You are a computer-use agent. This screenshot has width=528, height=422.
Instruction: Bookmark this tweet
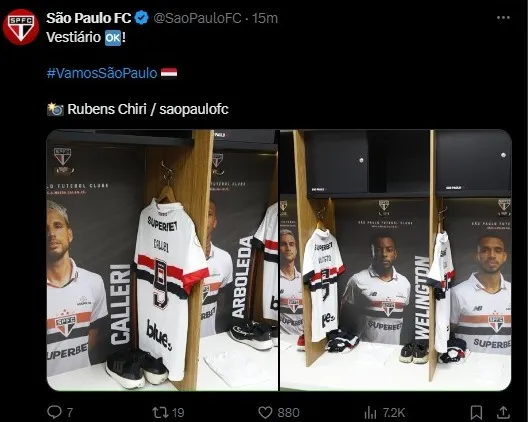476,412
